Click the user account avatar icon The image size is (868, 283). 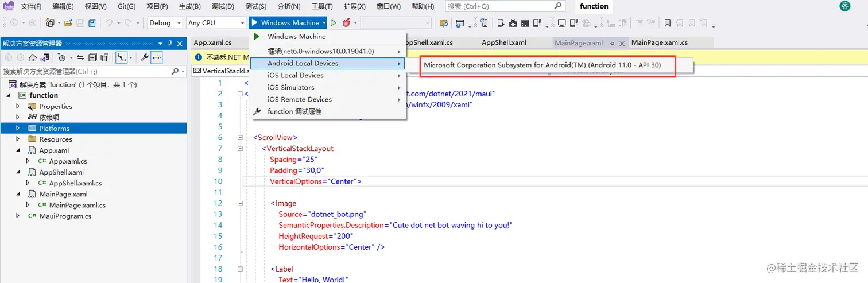pyautogui.click(x=845, y=6)
